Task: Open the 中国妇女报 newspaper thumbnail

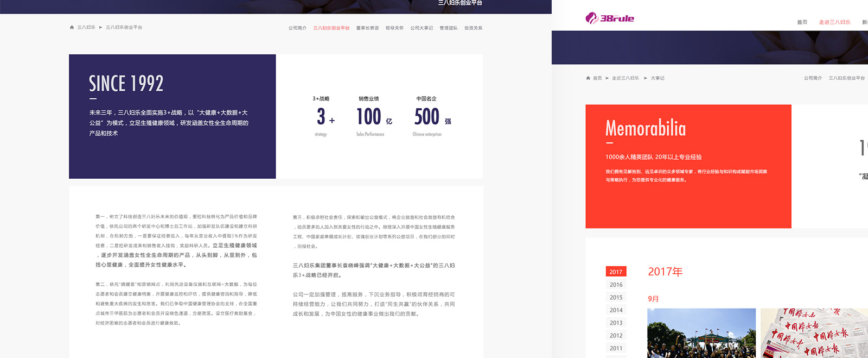Action: click(814, 333)
